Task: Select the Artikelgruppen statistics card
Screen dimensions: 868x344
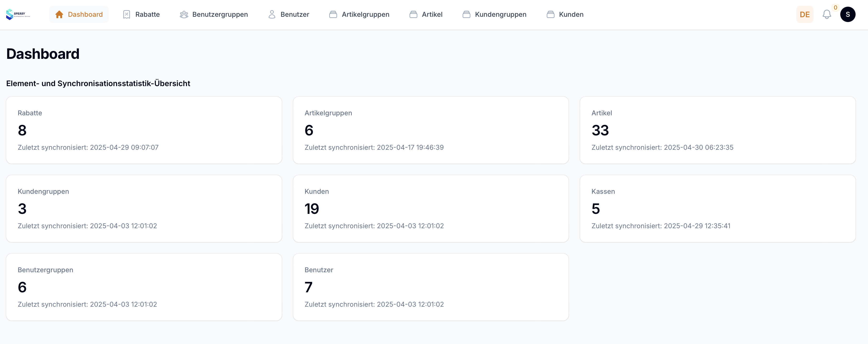Action: point(431,130)
